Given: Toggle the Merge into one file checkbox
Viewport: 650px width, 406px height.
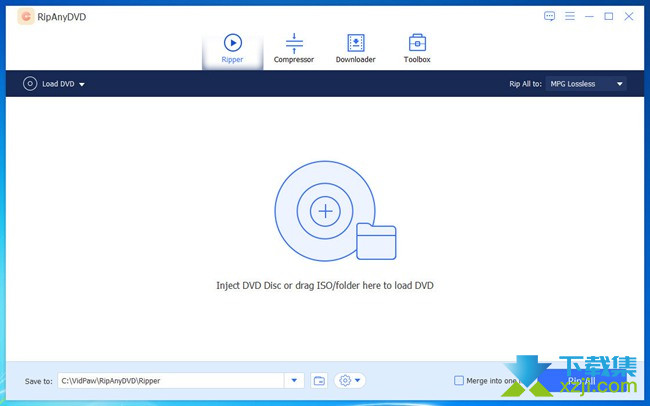Looking at the screenshot, I should coord(458,380).
